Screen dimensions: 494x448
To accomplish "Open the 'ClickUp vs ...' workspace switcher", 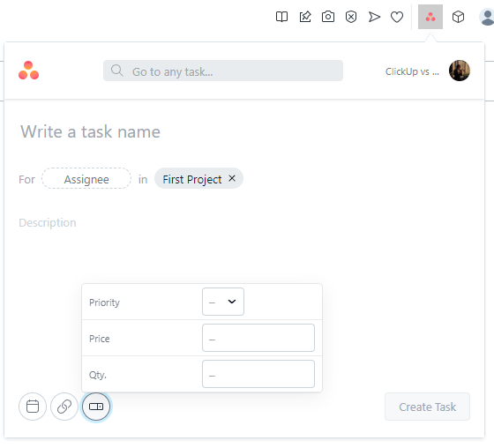I will [x=412, y=71].
